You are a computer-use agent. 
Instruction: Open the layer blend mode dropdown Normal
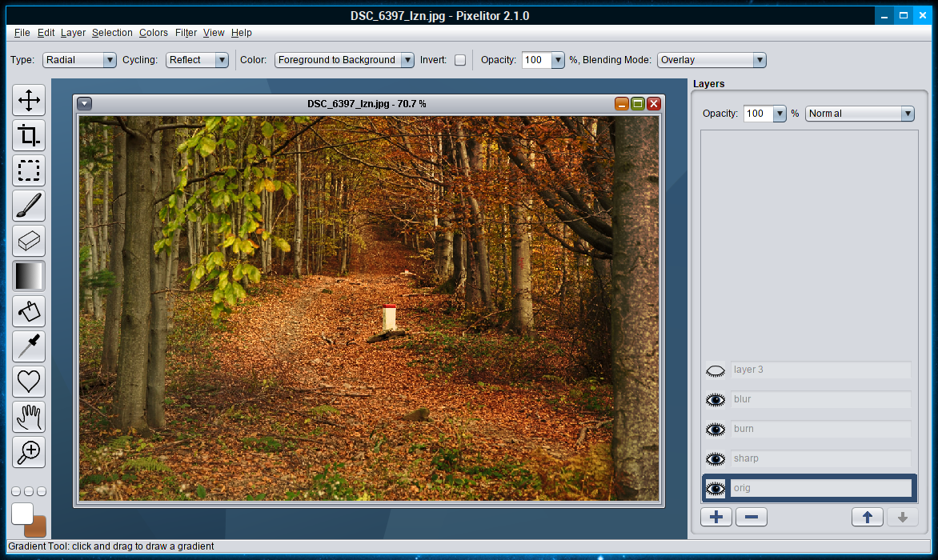tap(860, 114)
